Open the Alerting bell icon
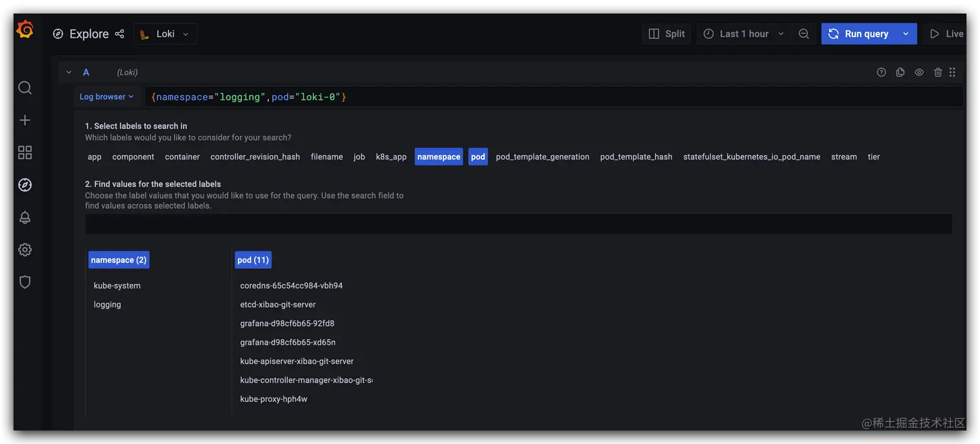 coord(25,217)
